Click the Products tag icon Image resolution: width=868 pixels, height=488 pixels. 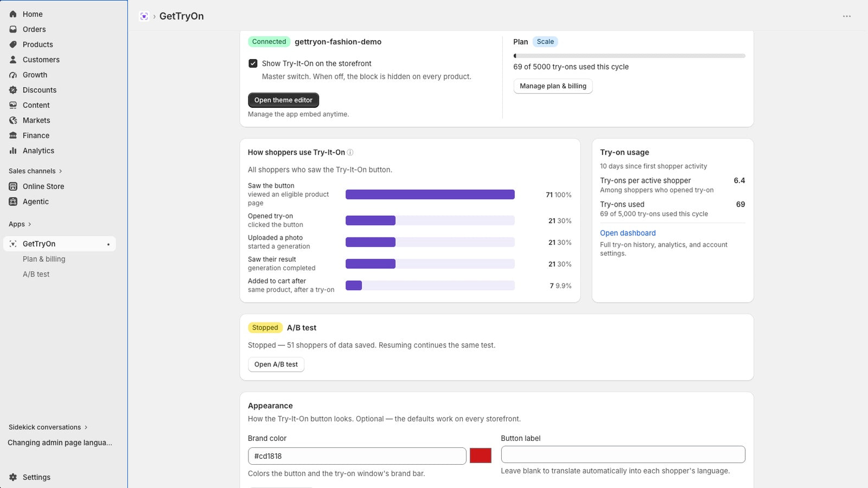13,44
